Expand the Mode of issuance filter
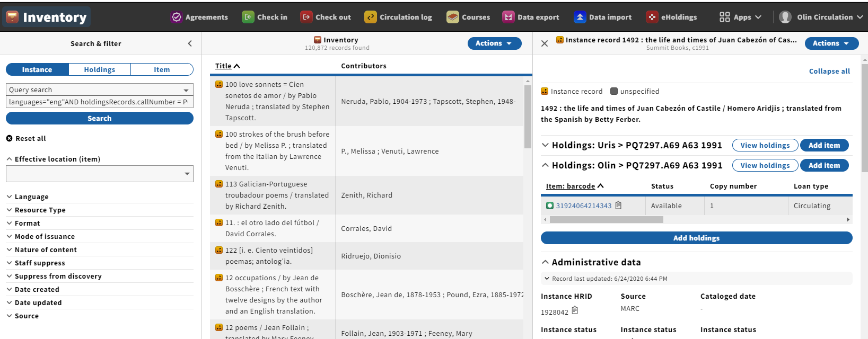868x339 pixels. [x=45, y=236]
